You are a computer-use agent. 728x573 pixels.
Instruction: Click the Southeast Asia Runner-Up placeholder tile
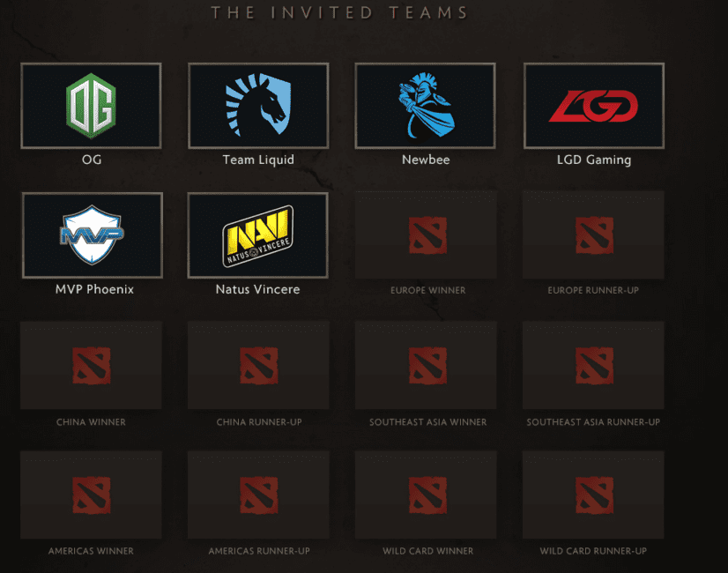[x=593, y=366]
